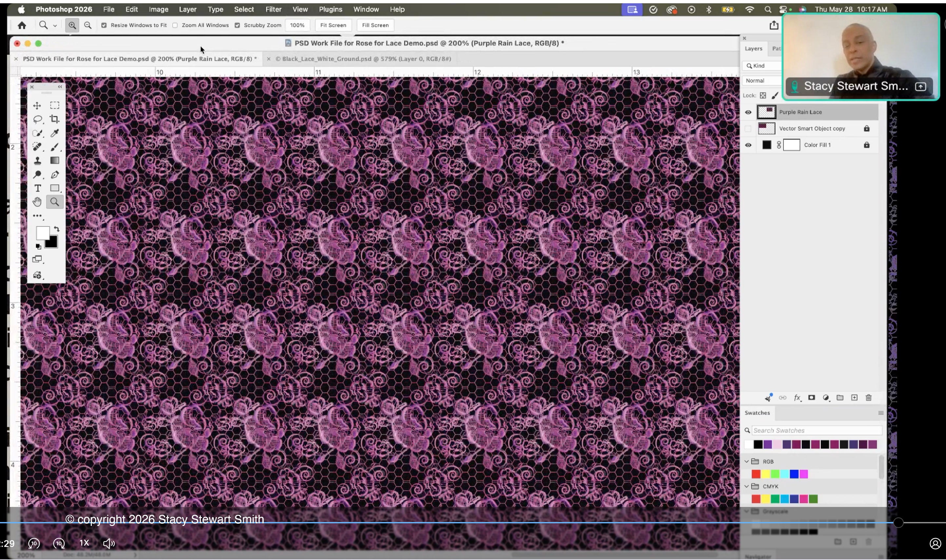Select the Hand tool

pyautogui.click(x=37, y=202)
